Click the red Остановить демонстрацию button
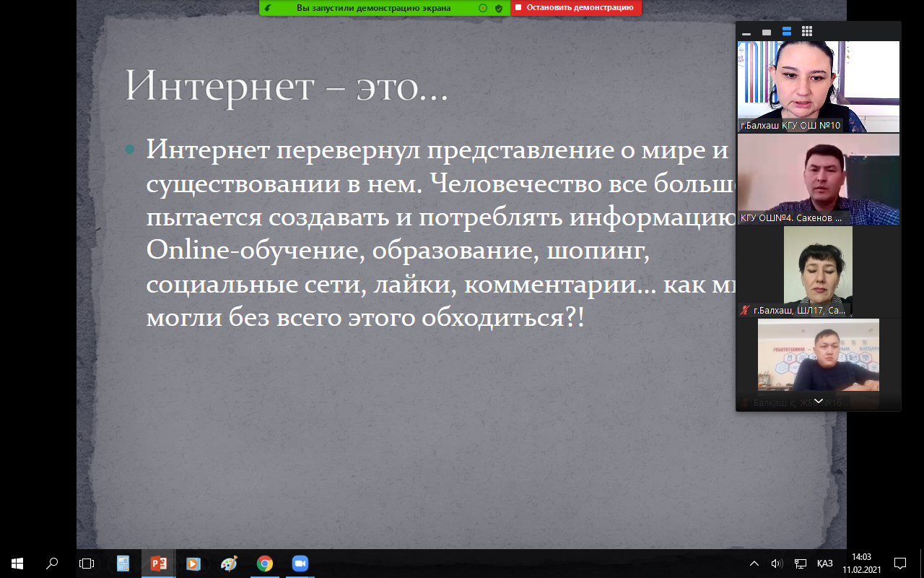 coord(575,8)
